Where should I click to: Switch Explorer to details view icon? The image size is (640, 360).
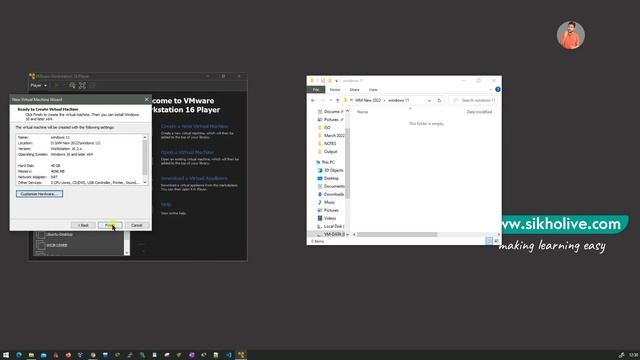point(489,241)
